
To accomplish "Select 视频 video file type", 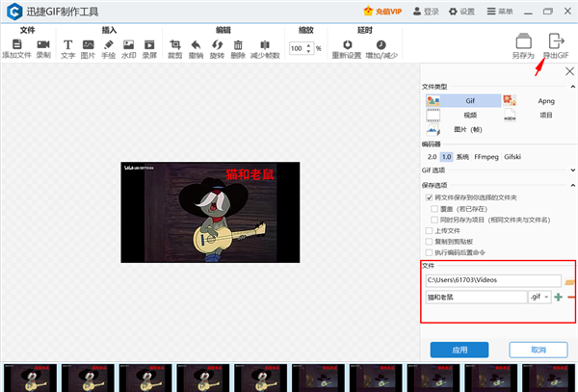I will [x=463, y=115].
